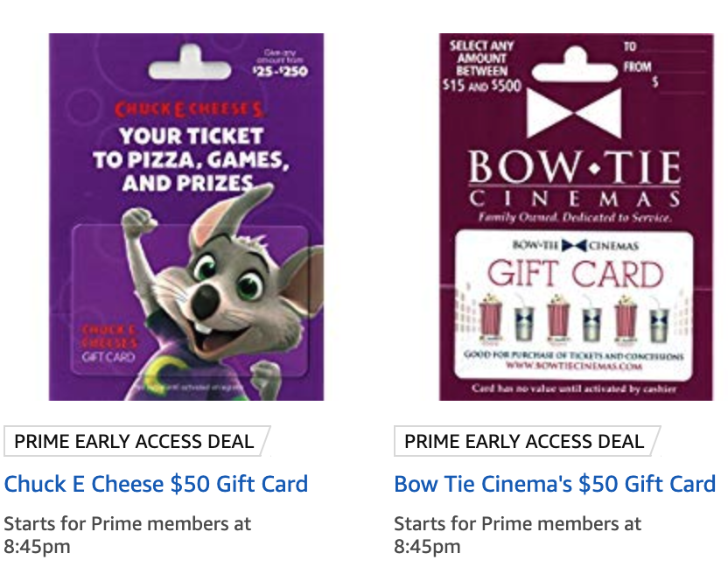Click the red Chuck E Cheese's logo text
Screen dimensions: 728x581
pyautogui.click(x=190, y=109)
